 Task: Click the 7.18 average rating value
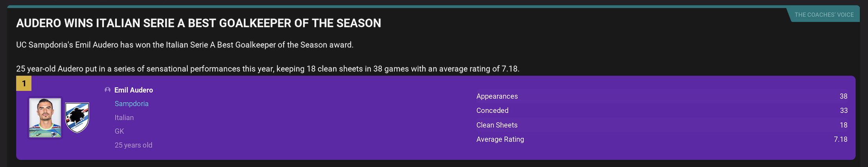[x=841, y=139]
